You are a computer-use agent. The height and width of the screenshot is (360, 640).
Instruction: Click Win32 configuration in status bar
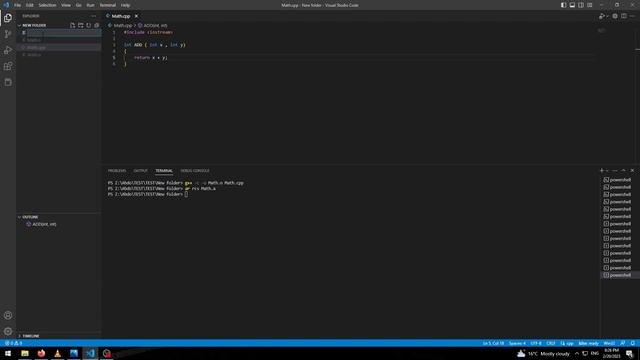[x=609, y=343]
